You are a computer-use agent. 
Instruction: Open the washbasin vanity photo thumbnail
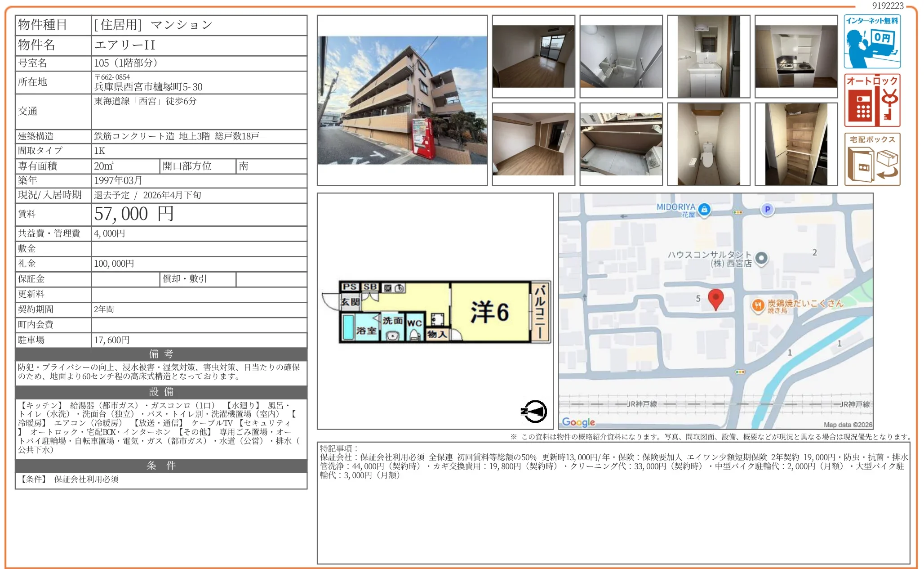tap(708, 56)
